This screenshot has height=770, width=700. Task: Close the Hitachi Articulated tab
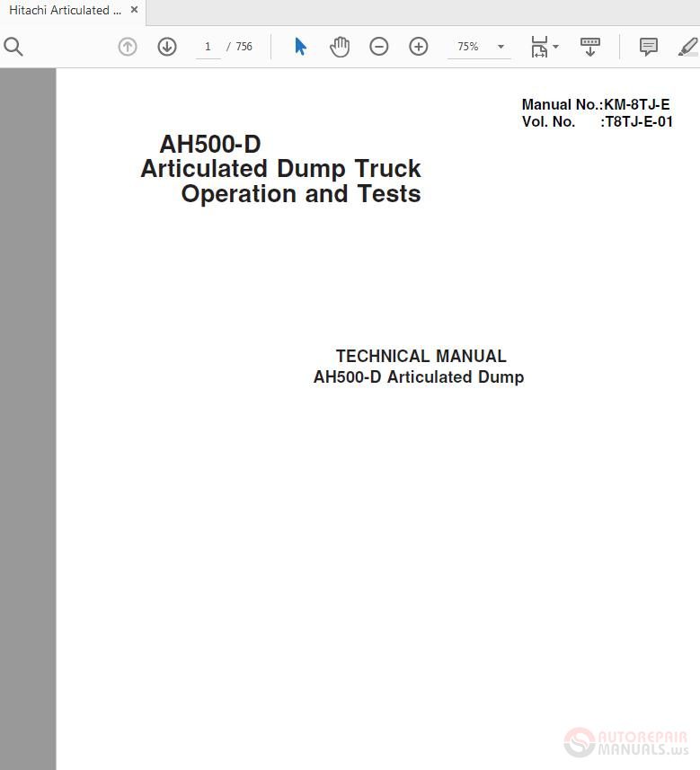[x=134, y=10]
